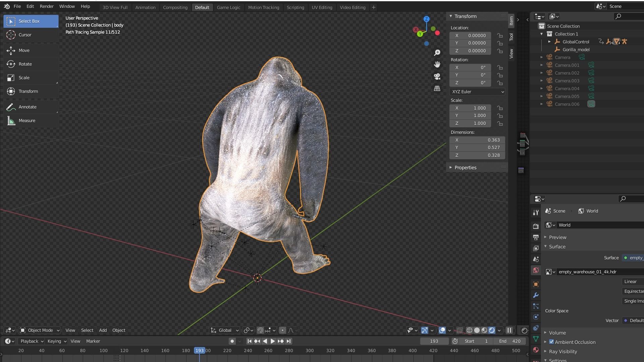Switch to Scripting workspace tab
This screenshot has width=644, height=362.
click(x=295, y=7)
